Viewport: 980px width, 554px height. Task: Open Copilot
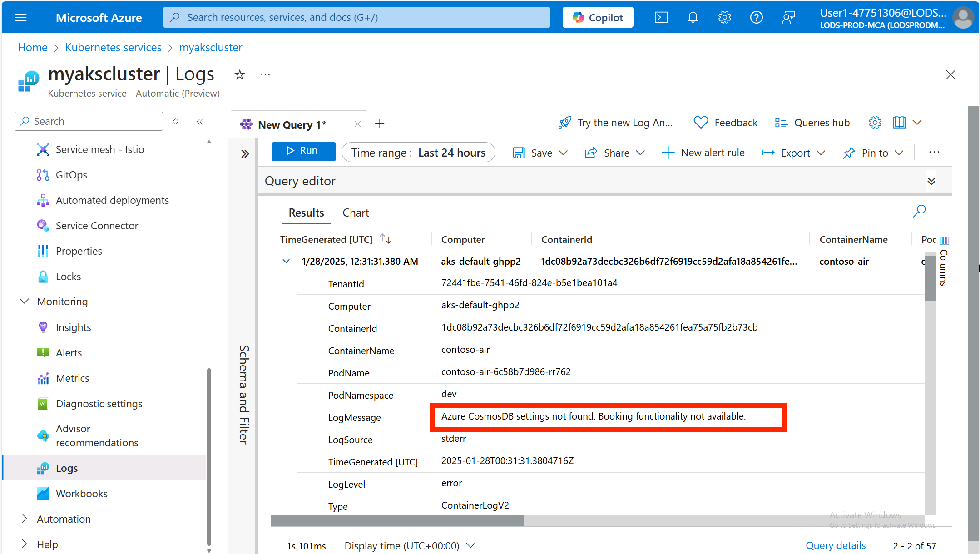598,17
